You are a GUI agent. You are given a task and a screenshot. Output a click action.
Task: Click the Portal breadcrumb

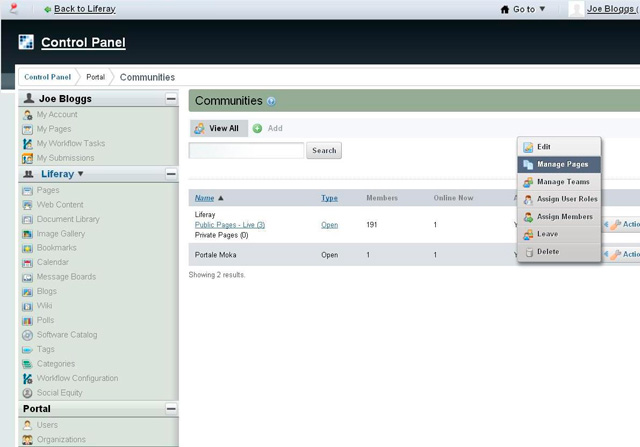[96, 77]
